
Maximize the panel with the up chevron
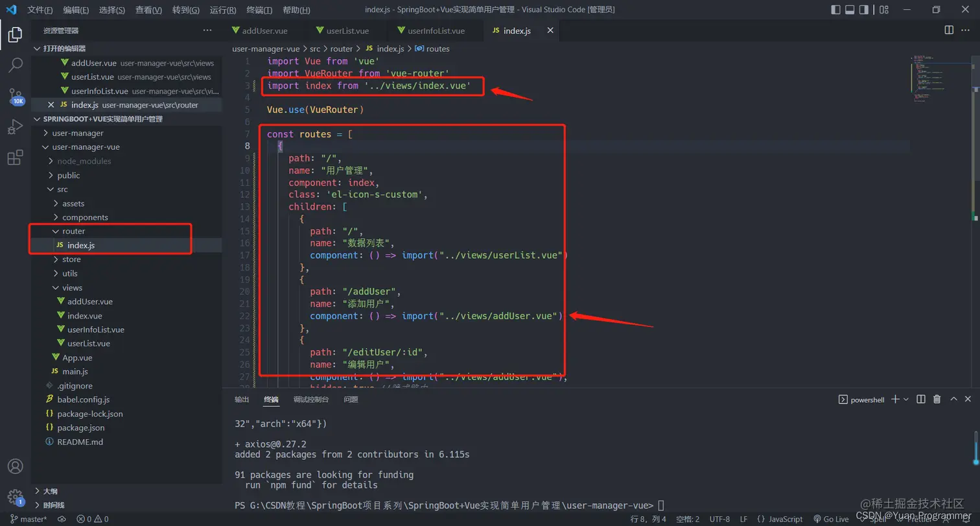(x=953, y=400)
